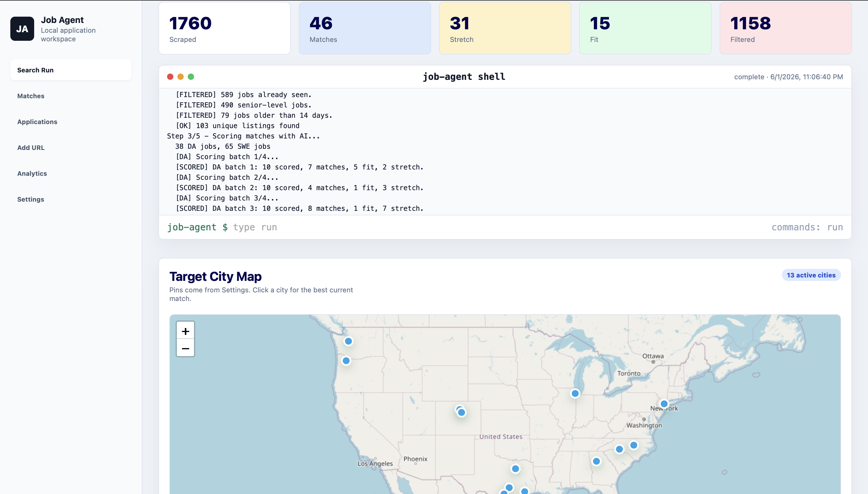Select the Portland-area map pin in Oregon
Image resolution: width=868 pixels, height=494 pixels.
coord(346,361)
